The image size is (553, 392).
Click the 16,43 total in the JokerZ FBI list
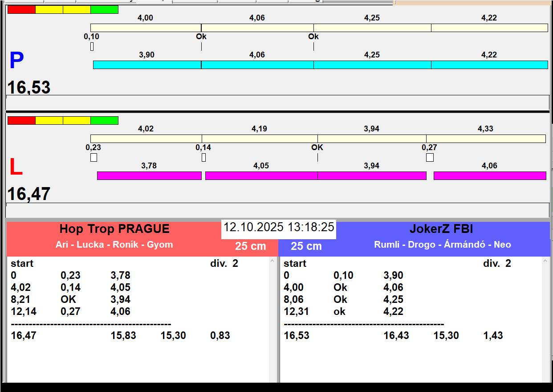coord(396,335)
